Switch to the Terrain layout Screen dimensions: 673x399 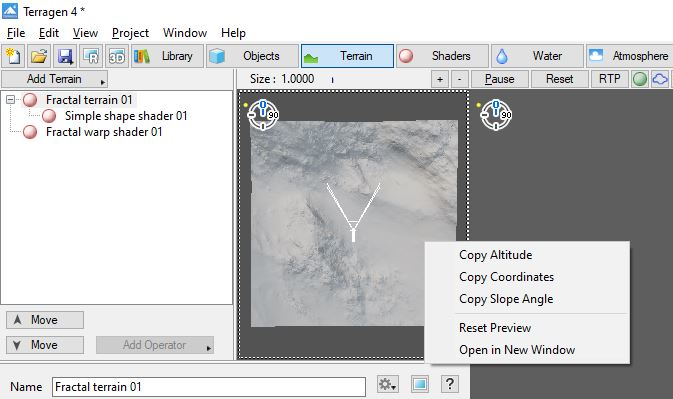[x=347, y=56]
